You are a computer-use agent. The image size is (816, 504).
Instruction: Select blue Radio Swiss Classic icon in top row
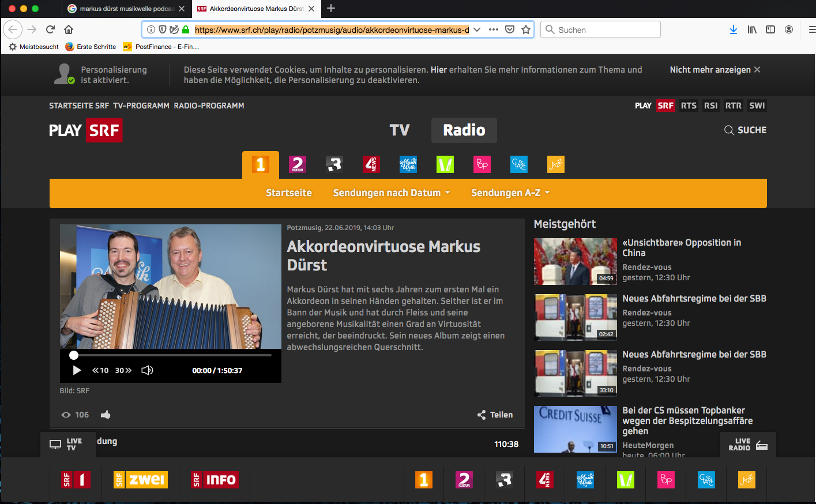coord(519,165)
